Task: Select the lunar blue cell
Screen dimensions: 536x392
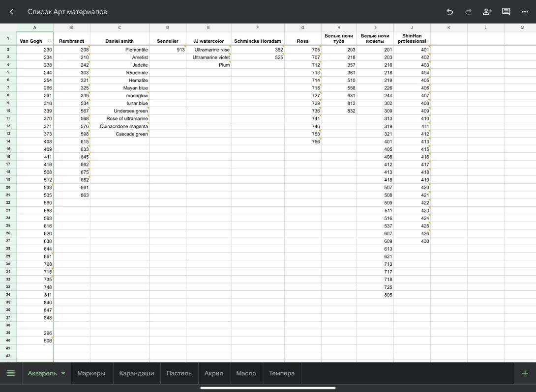Action: 119,103
